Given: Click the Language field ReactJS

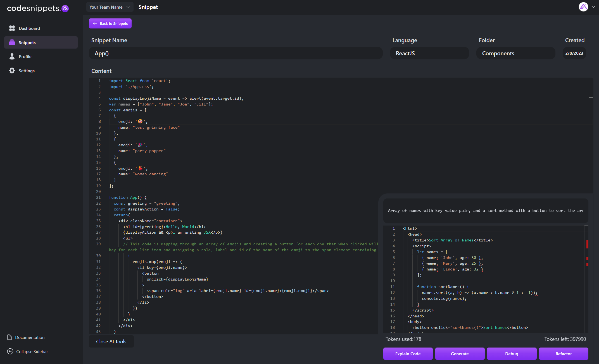Looking at the screenshot, I should tap(429, 53).
